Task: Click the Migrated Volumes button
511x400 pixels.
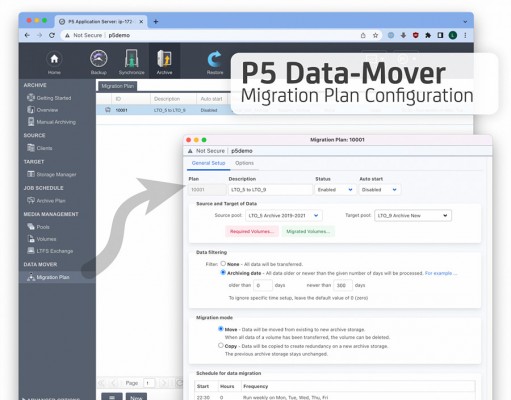Action: (x=308, y=231)
